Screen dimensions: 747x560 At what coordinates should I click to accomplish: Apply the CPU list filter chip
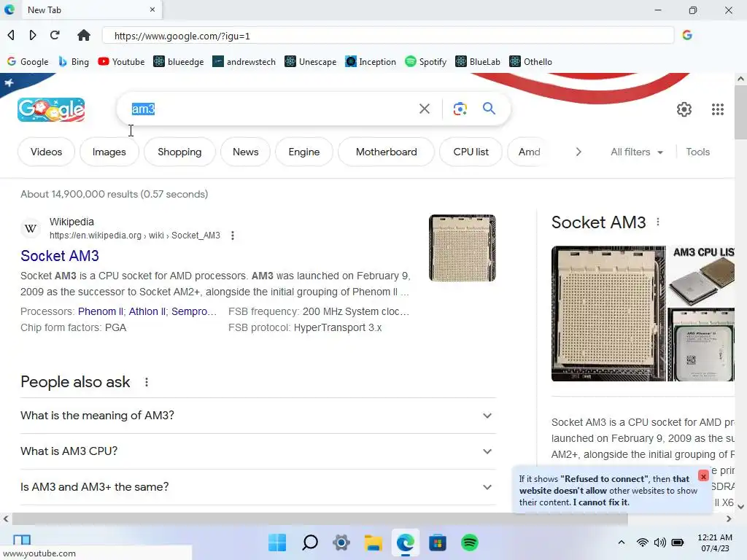click(x=471, y=152)
